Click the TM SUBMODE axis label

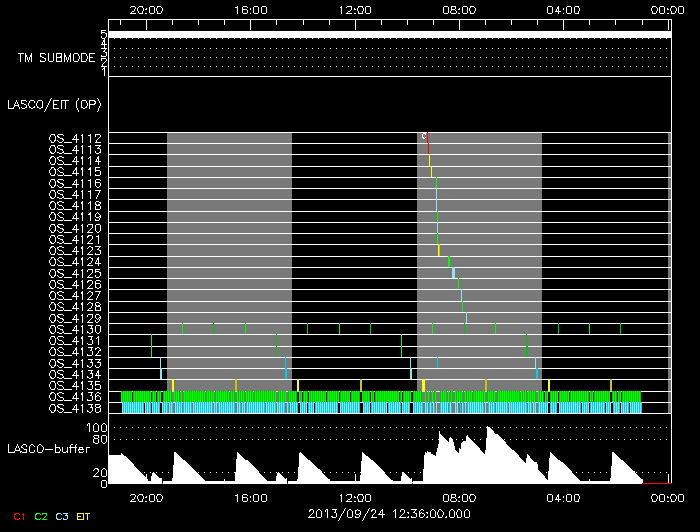[x=56, y=58]
